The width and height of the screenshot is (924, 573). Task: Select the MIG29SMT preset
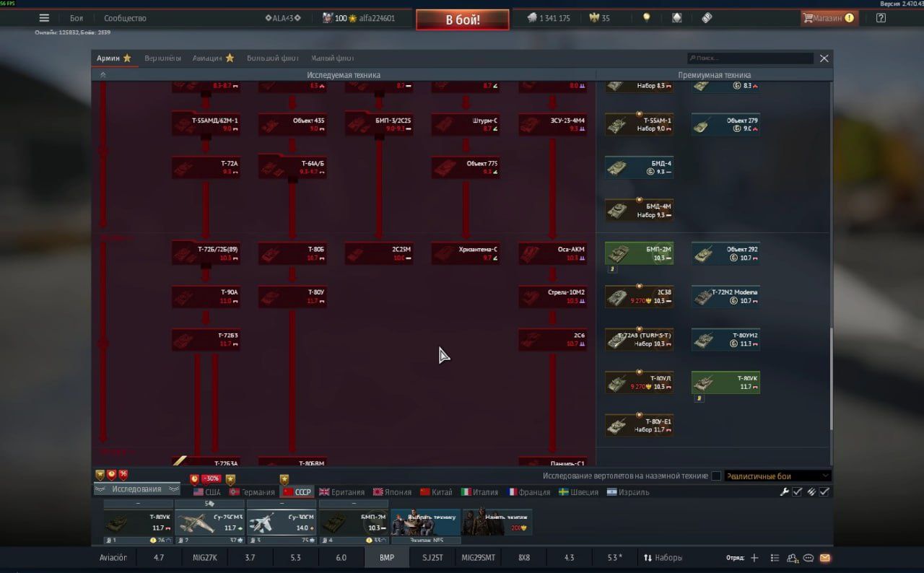click(x=479, y=558)
